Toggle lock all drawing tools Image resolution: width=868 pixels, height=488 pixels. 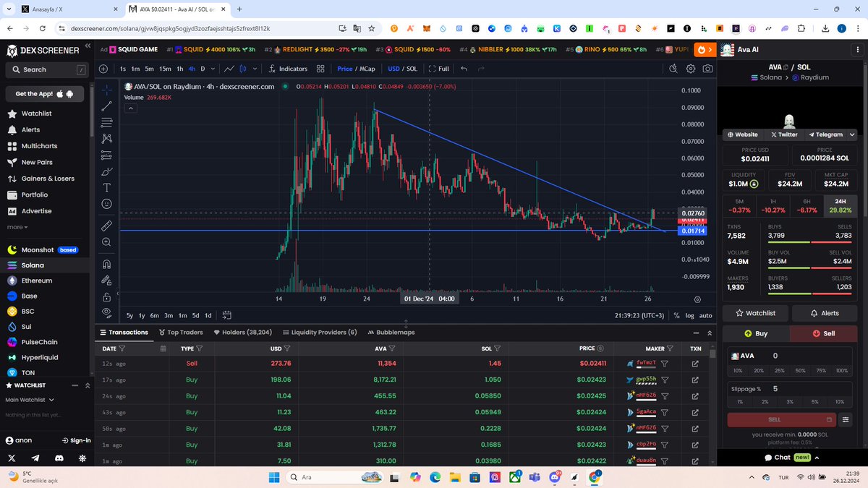pyautogui.click(x=106, y=296)
